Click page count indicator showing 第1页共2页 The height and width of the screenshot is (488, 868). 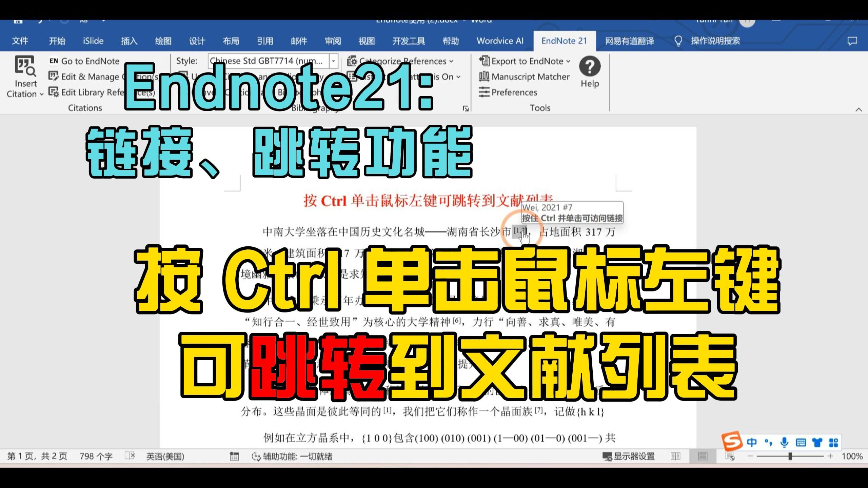[32, 456]
